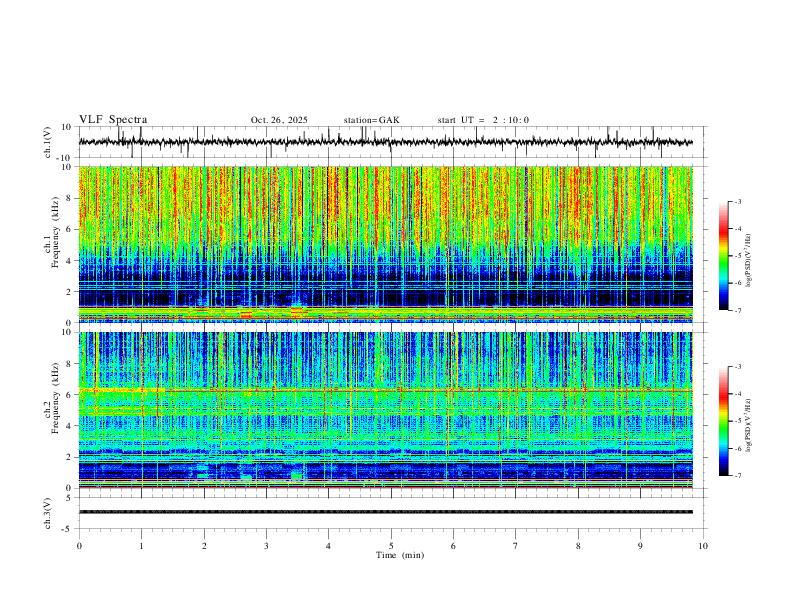Image resolution: width=792 pixels, height=612 pixels.
Task: Click the ch.1 voltage waveform trace
Action: 385,142
